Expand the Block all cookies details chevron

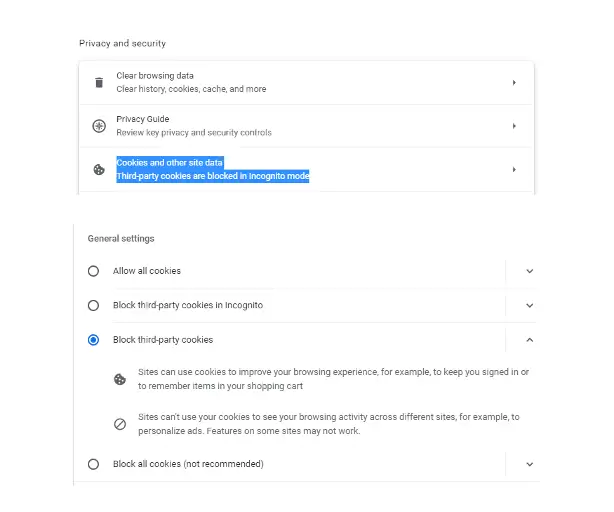[x=529, y=464]
